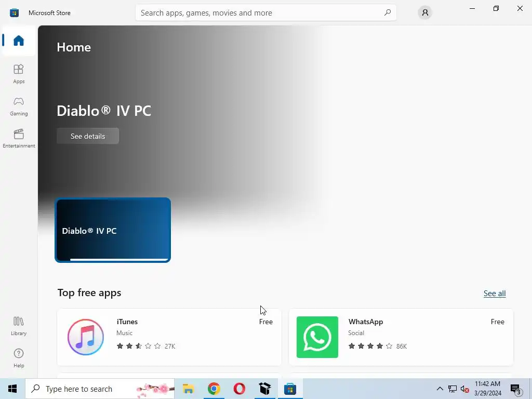Click the iTunes Free price label
The image size is (532, 399).
click(x=265, y=322)
